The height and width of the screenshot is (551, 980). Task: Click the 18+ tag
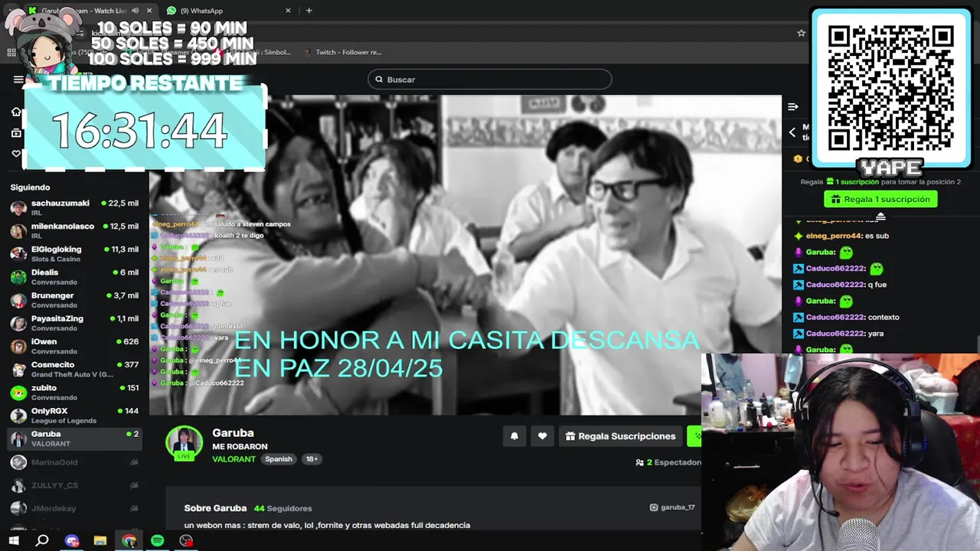click(312, 459)
